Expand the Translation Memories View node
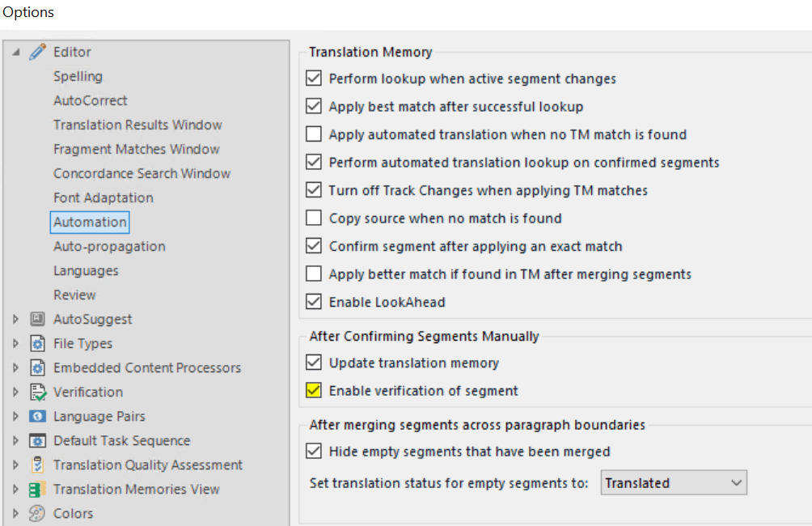 coord(15,490)
